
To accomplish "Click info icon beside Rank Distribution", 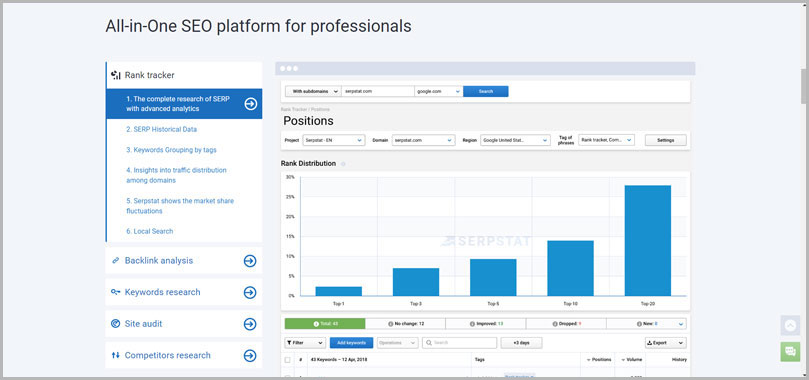I will tap(343, 164).
